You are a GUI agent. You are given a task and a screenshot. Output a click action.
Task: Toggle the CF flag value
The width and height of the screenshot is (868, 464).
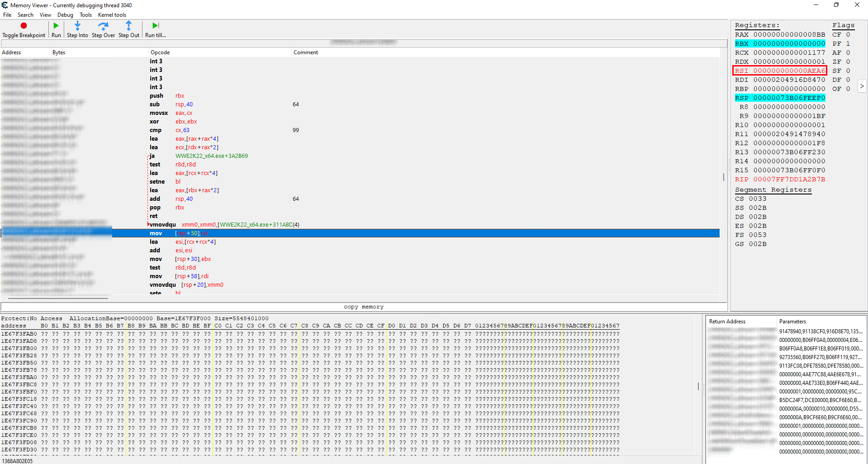coord(848,34)
